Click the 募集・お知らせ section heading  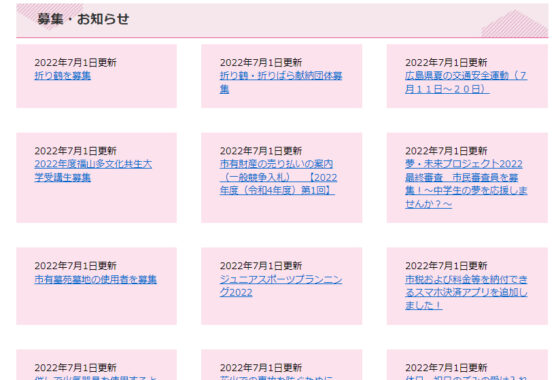83,19
